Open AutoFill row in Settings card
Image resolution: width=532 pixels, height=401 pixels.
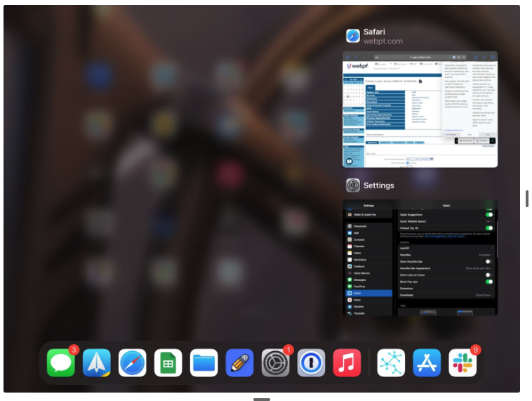click(446, 248)
